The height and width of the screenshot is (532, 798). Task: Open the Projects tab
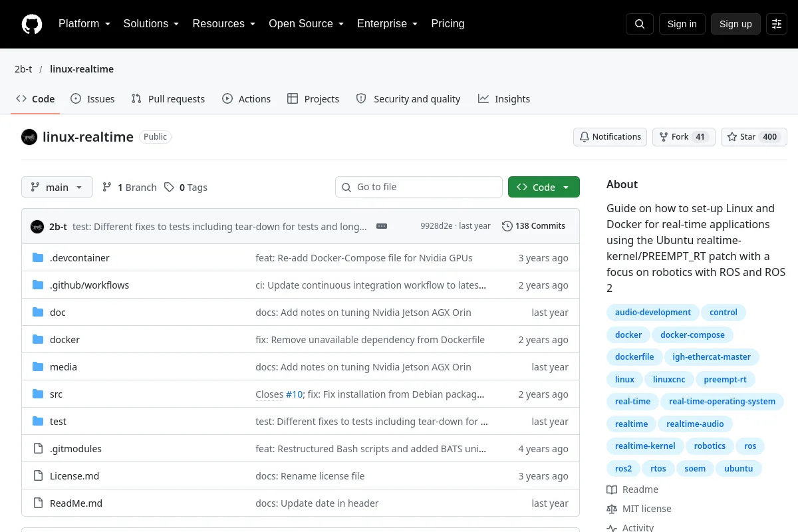coord(313,99)
